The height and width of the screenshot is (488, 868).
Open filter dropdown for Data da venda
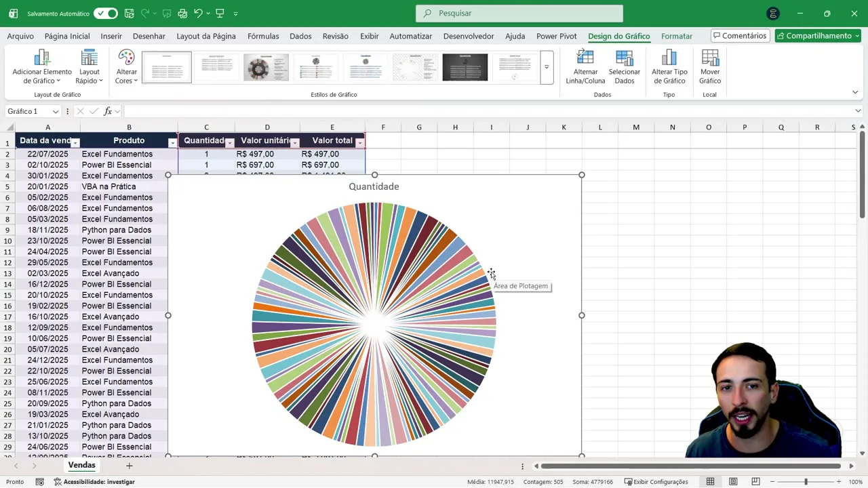tap(75, 142)
